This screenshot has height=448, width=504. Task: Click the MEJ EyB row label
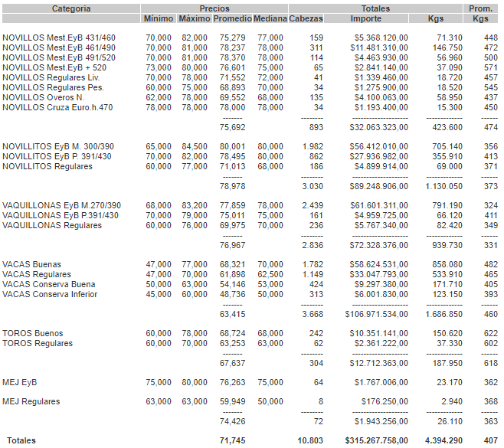tap(21, 383)
